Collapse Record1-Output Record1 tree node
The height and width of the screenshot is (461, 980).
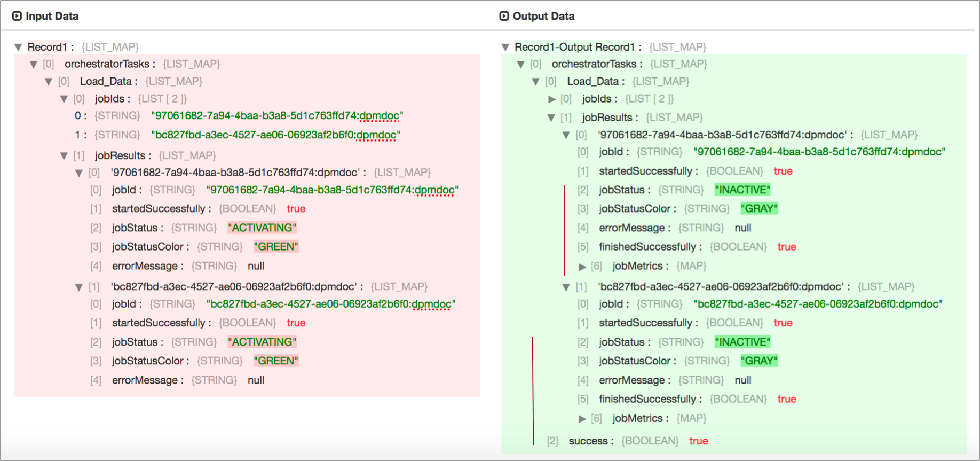coord(505,48)
